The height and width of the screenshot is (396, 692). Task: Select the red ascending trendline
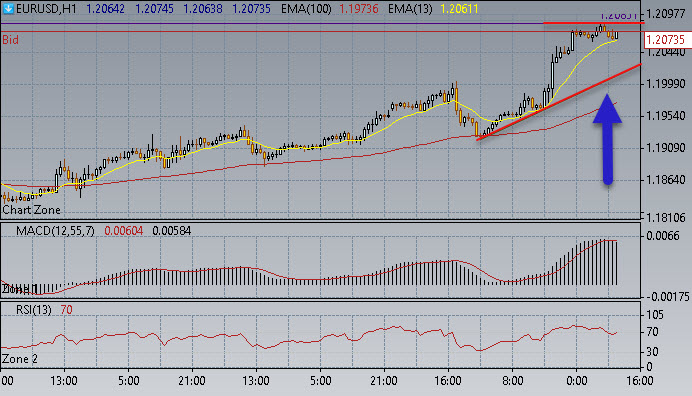559,102
